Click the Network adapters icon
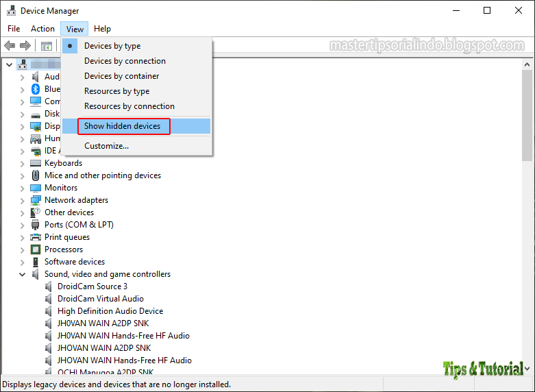 [x=36, y=200]
